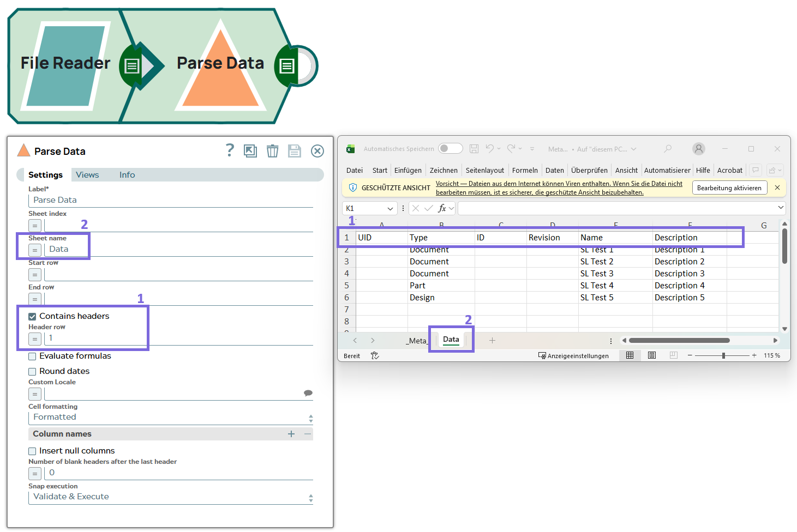The width and height of the screenshot is (797, 532).
Task: Delete snap using trash icon
Action: pos(272,151)
